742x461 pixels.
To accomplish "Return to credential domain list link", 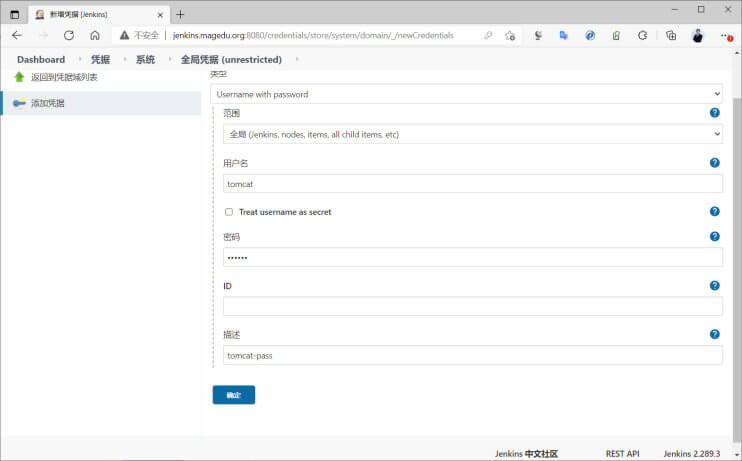I will coord(64,77).
